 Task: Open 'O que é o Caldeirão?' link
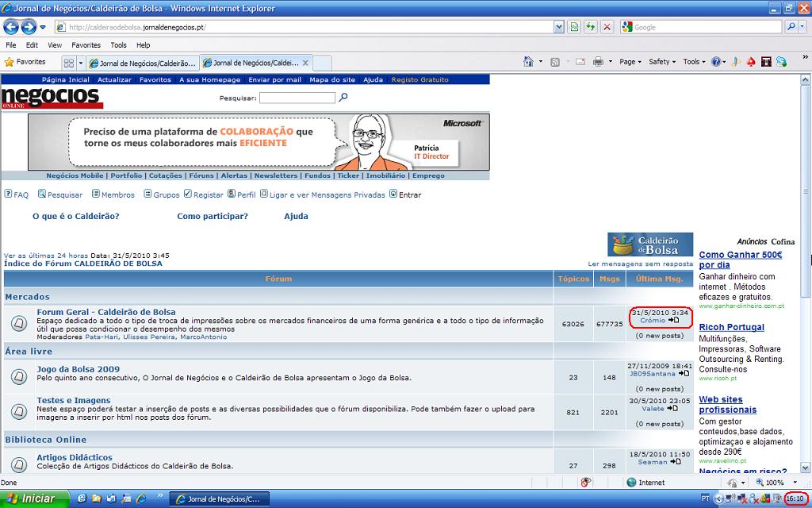click(x=75, y=216)
